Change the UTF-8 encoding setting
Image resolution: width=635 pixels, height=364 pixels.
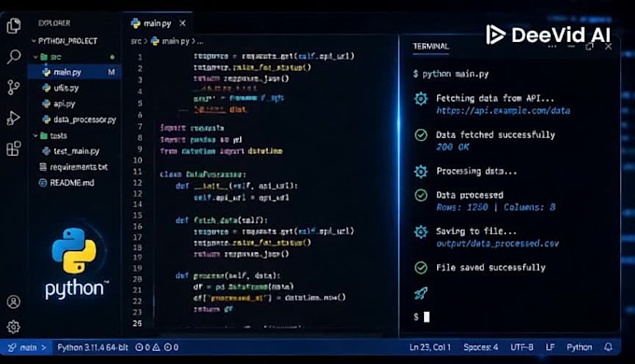click(x=522, y=347)
